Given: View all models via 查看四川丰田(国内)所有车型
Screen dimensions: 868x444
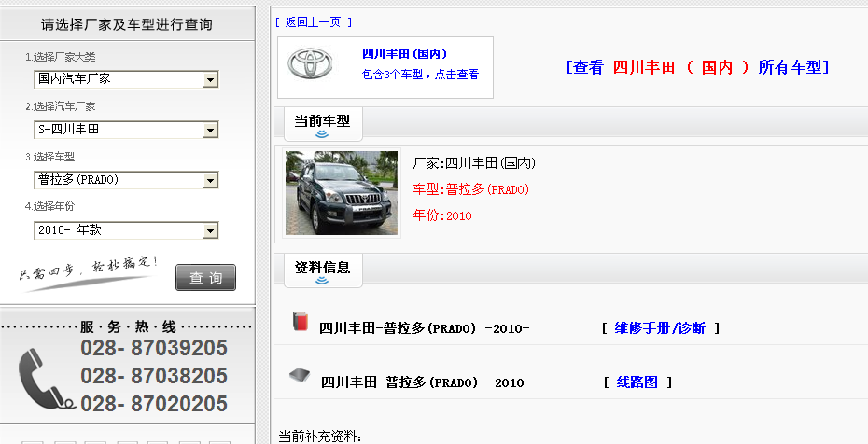Looking at the screenshot, I should click(697, 67).
